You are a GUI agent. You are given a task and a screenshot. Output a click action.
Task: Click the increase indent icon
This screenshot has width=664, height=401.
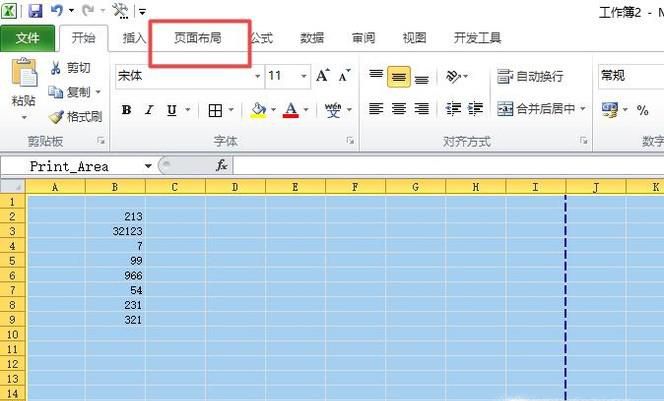point(475,109)
